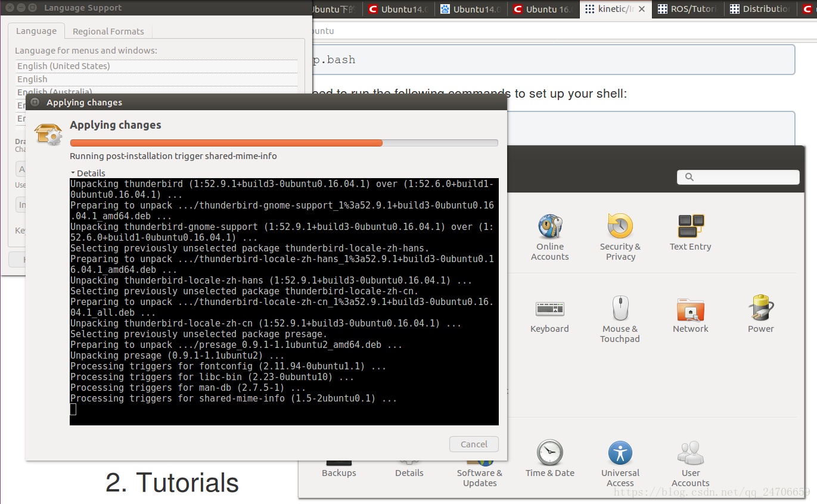Switch to the Regional Formats tab
Image resolution: width=817 pixels, height=504 pixels.
[x=108, y=32]
